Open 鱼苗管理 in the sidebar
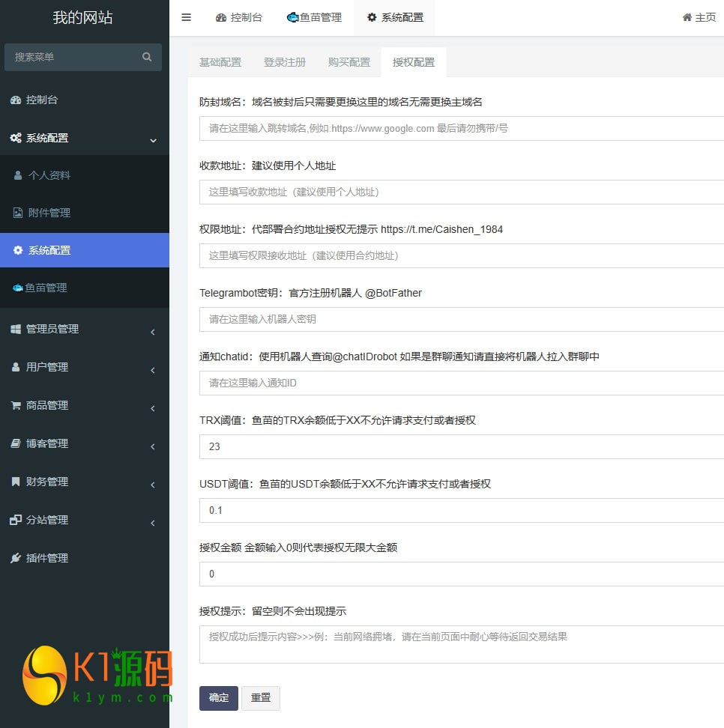 click(x=45, y=288)
